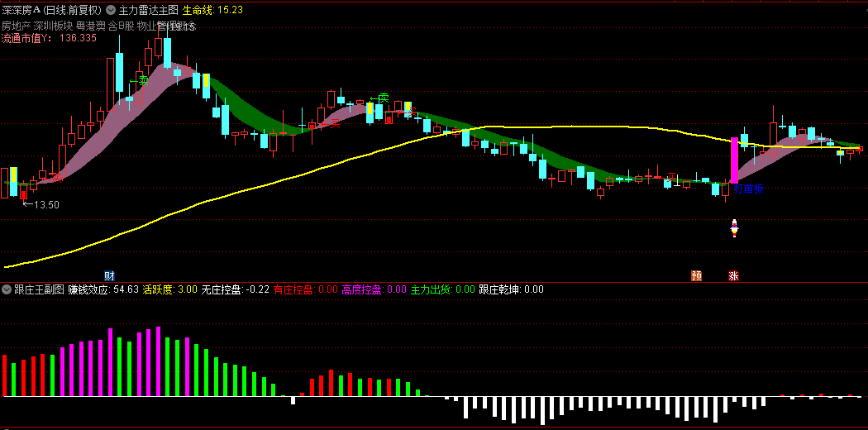Click the 深深房A (日线.前复权) chart title

point(52,10)
